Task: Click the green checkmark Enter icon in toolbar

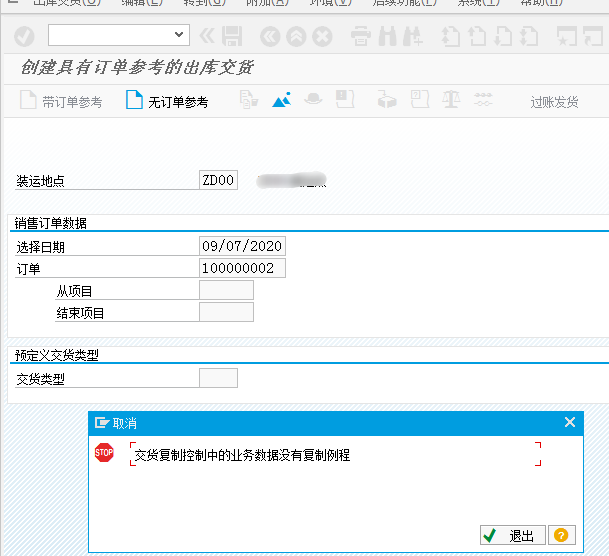Action: point(24,36)
